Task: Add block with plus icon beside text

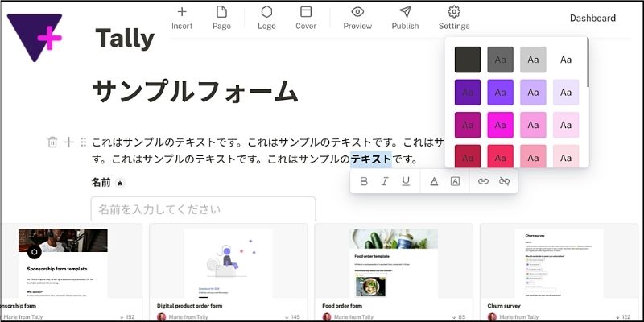Action: [68, 142]
